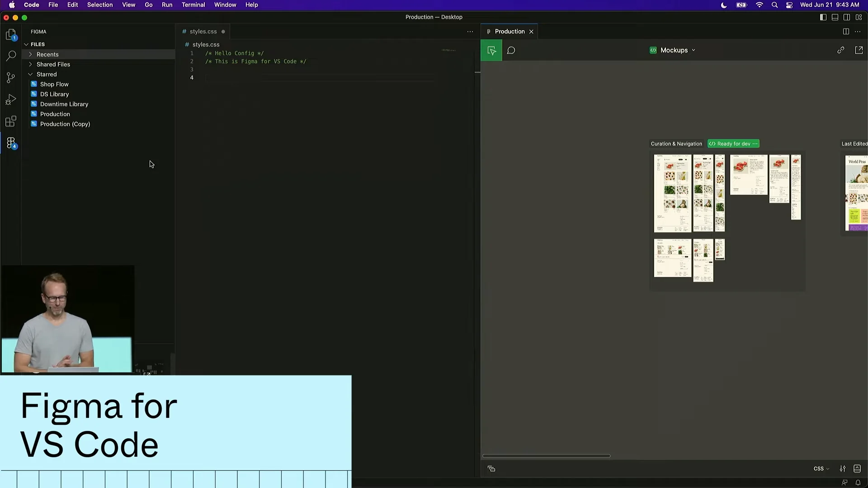
Task: Select the Curation & Navigation section label
Action: click(676, 144)
